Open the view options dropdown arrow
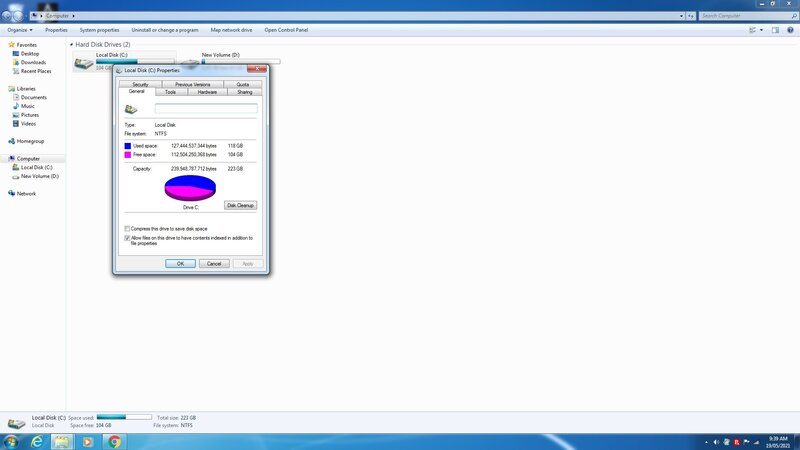Viewport: 800px width, 450px height. point(761,30)
